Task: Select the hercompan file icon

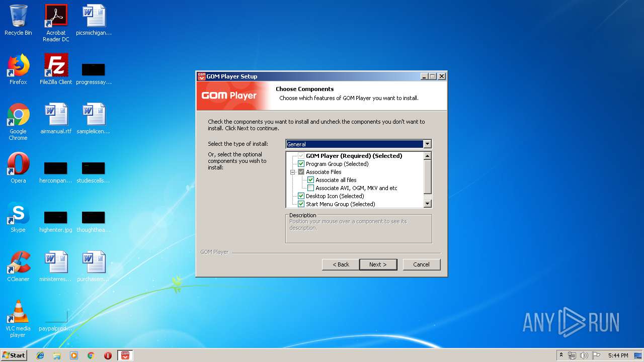Action: click(56, 172)
